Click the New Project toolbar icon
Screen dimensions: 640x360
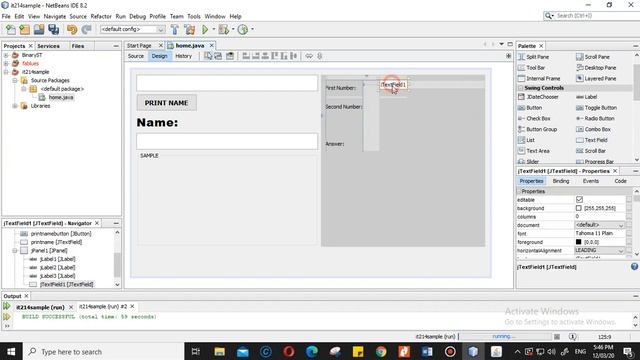click(24, 29)
